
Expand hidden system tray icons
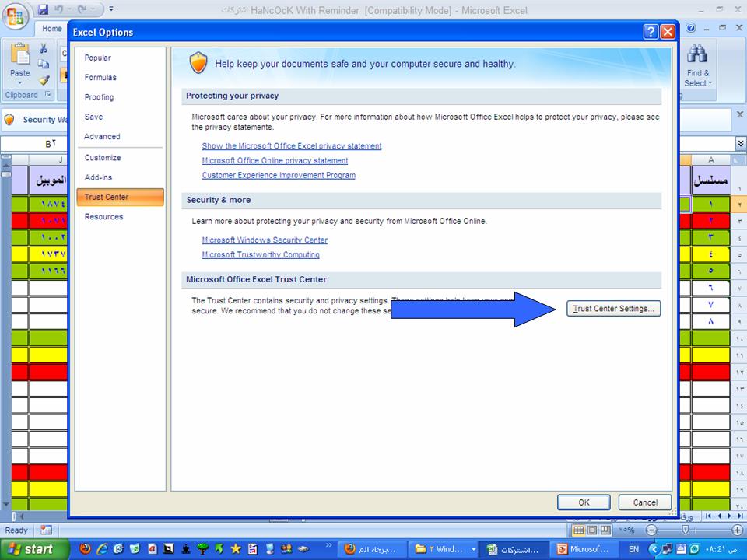(x=654, y=550)
